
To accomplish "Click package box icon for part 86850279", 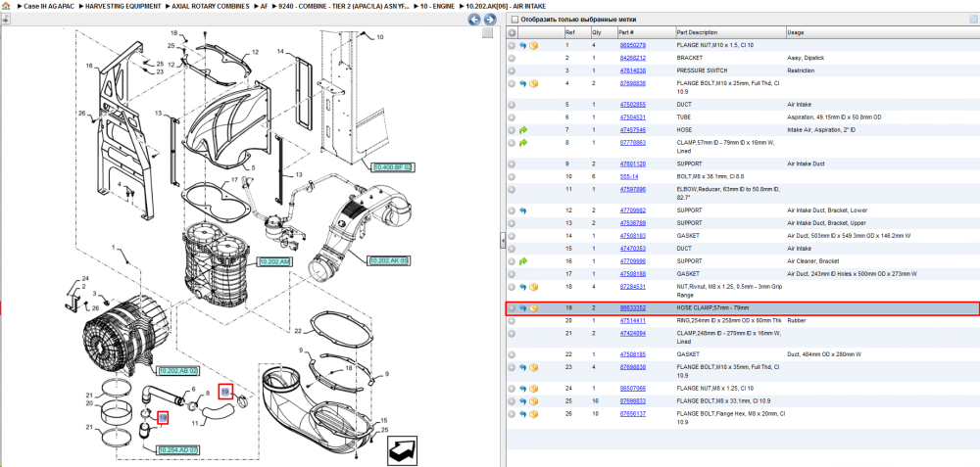I will click(x=534, y=46).
